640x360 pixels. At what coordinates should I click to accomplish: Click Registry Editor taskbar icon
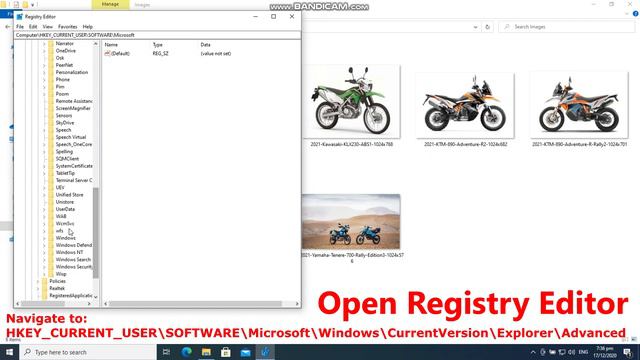(x=265, y=352)
